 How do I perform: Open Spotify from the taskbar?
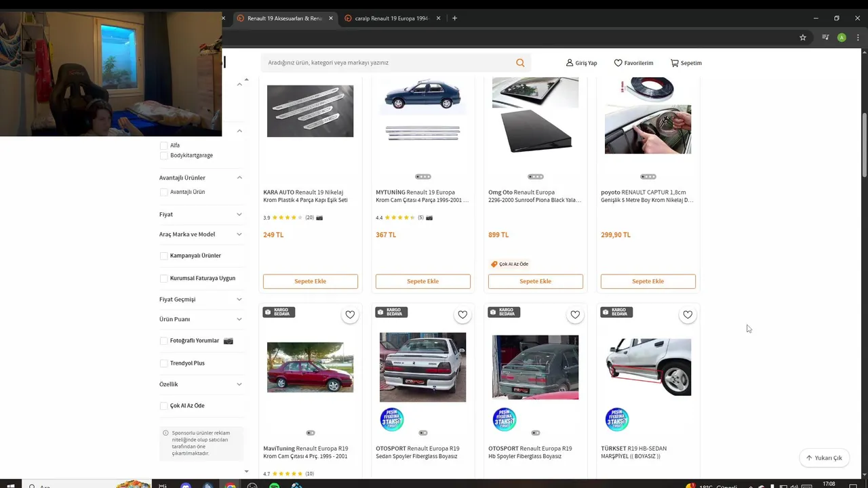(x=274, y=485)
